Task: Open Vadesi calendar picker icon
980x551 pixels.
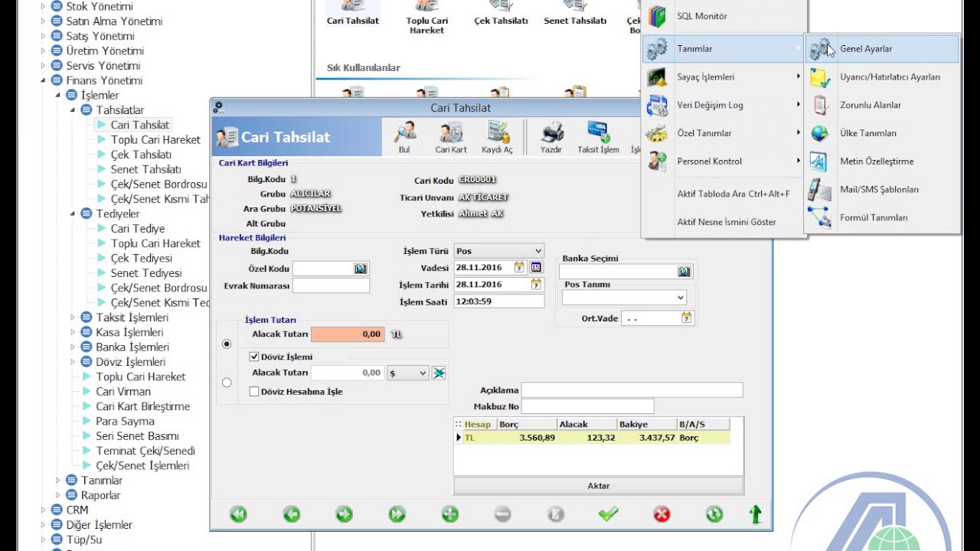Action: [519, 267]
